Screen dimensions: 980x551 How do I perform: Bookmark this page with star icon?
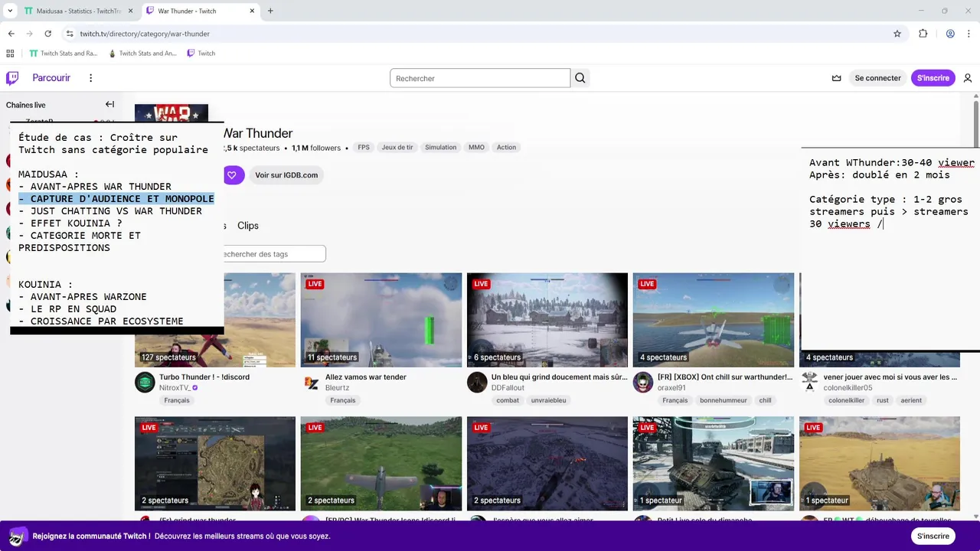[x=897, y=34]
